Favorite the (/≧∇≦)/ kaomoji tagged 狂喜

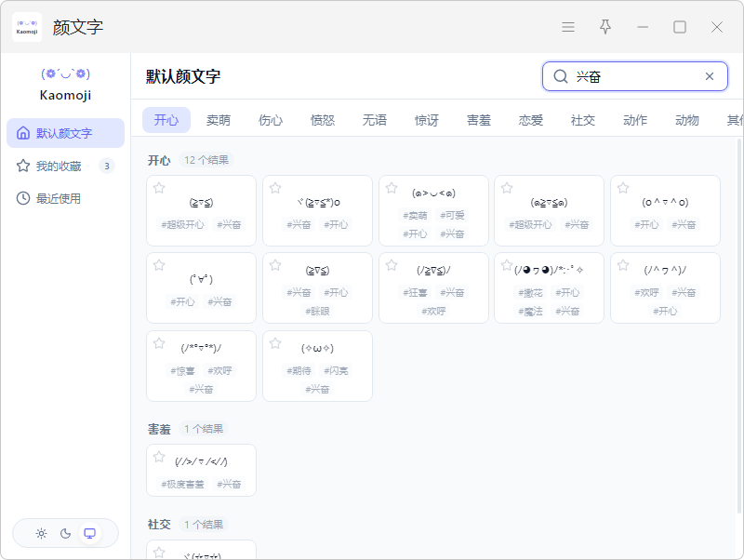point(392,265)
